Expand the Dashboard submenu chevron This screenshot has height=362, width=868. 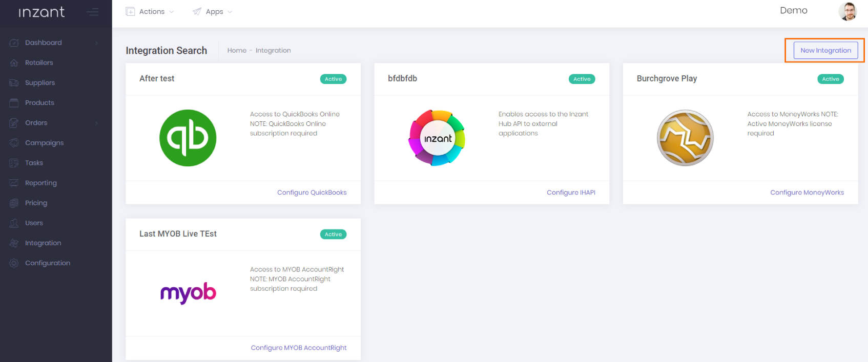(96, 43)
